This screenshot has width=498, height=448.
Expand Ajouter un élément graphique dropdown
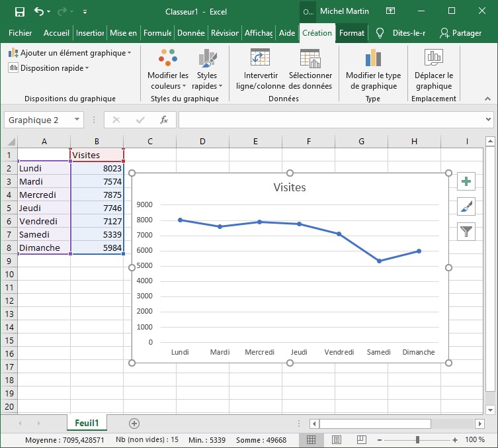(x=70, y=52)
